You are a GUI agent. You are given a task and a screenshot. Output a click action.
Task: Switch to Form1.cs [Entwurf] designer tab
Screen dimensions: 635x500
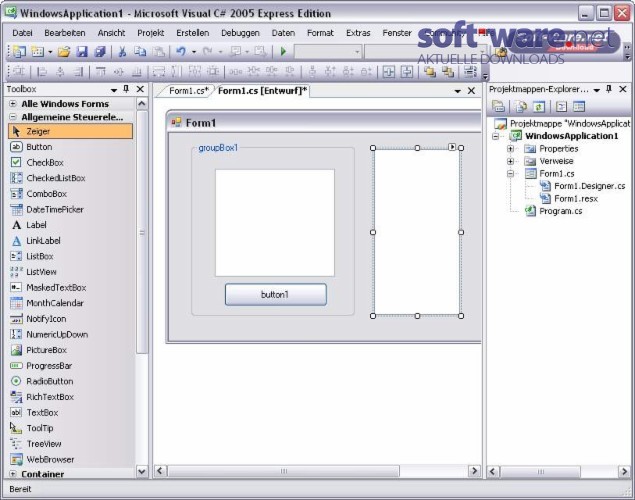262,91
